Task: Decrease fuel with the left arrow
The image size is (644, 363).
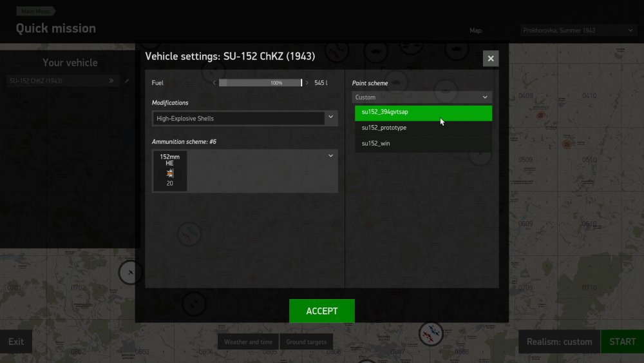Action: (x=214, y=83)
